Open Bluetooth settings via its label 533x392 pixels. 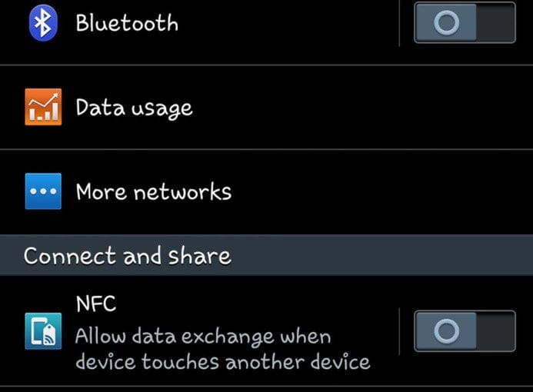click(127, 23)
